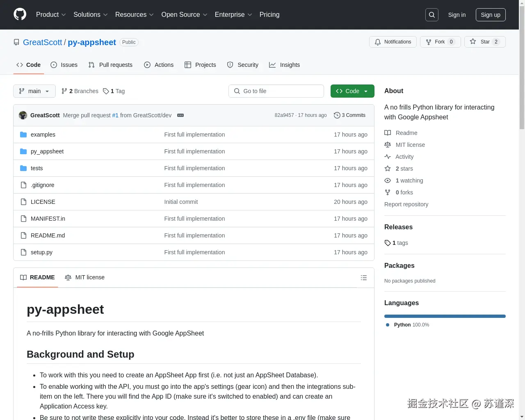Click the Sign up button
Image resolution: width=525 pixels, height=420 pixels.
point(491,15)
